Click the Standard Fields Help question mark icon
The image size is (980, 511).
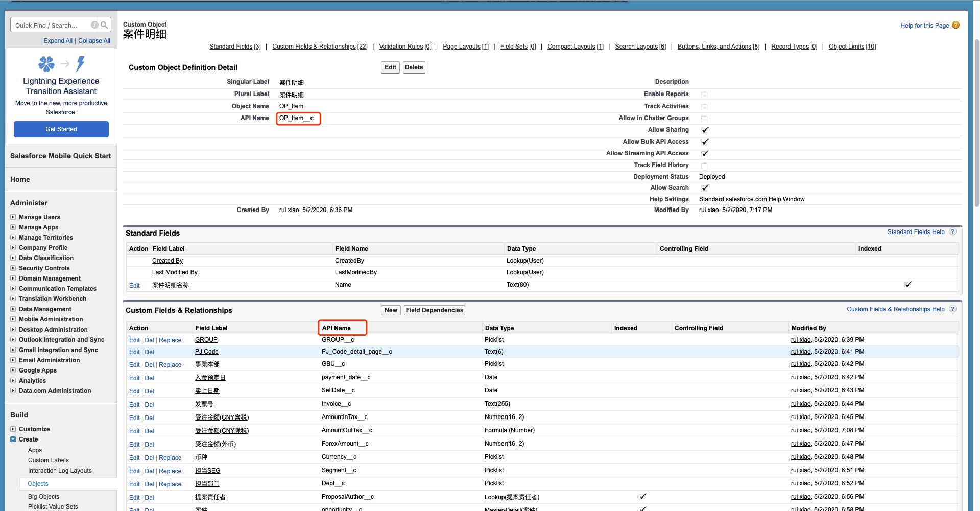coord(952,231)
